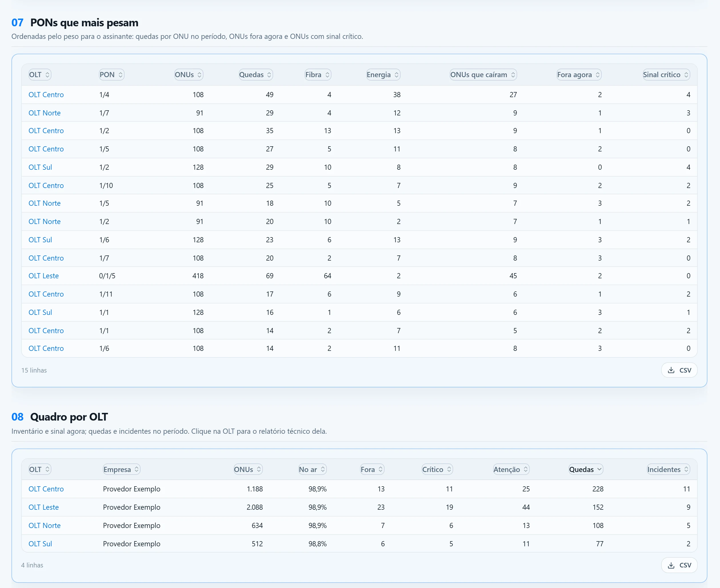The width and height of the screenshot is (720, 588).
Task: Sort by Energia column
Action: pos(383,75)
